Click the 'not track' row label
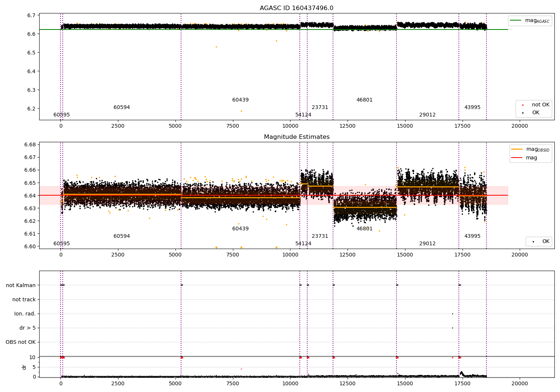The width and height of the screenshot is (560, 392). [24, 299]
